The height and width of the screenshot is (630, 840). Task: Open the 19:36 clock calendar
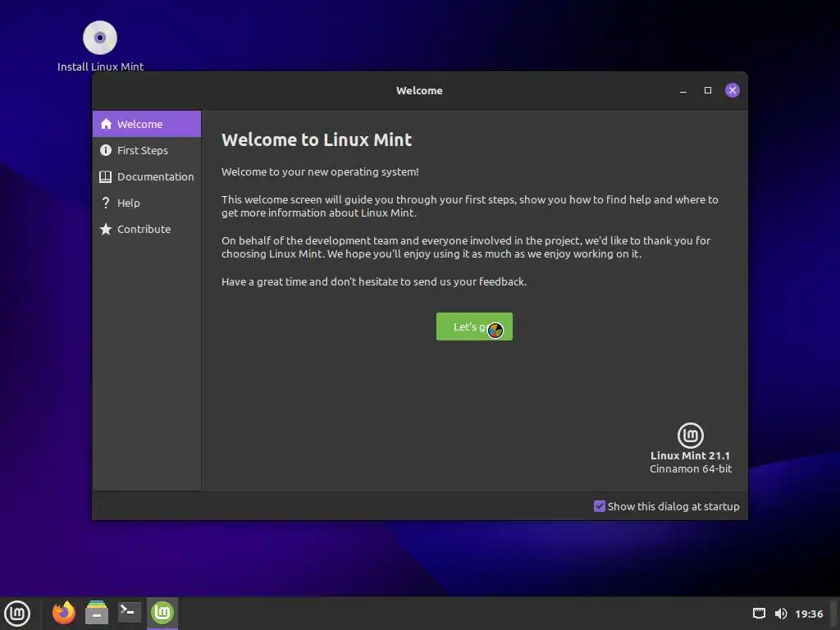click(x=808, y=614)
